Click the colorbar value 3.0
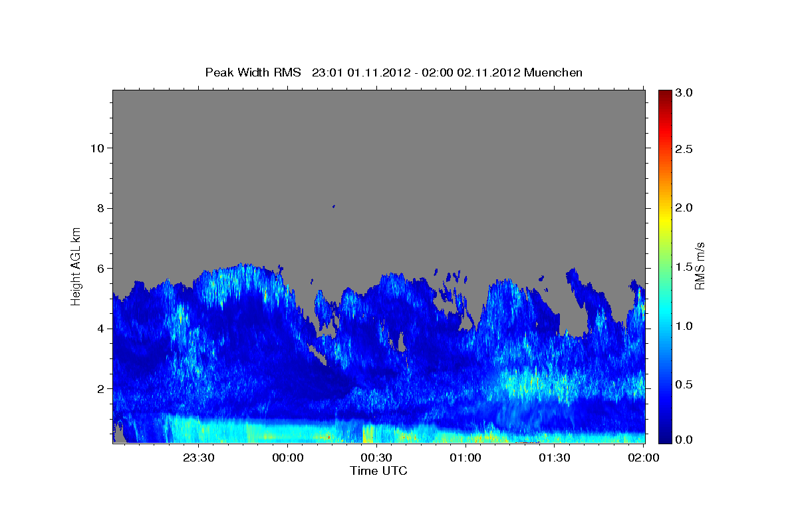Image resolution: width=798 pixels, height=532 pixels. 685,93
